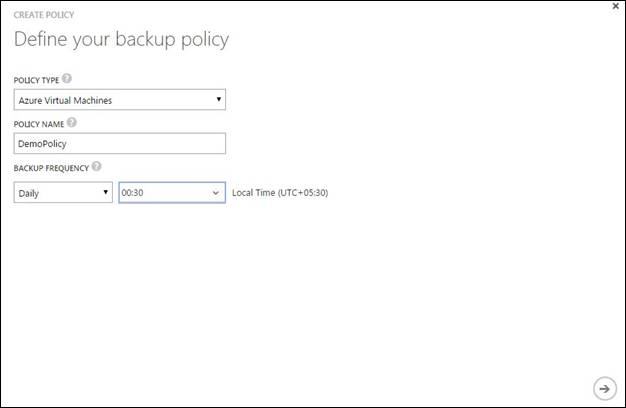Click the BACKUP FREQUENCY field label
The height and width of the screenshot is (408, 626).
[51, 168]
